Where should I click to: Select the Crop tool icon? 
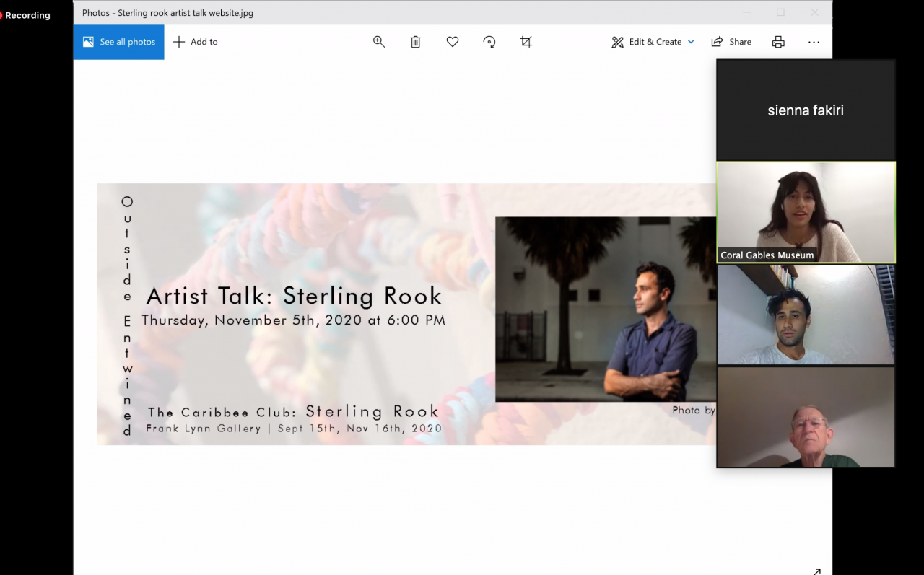[526, 42]
